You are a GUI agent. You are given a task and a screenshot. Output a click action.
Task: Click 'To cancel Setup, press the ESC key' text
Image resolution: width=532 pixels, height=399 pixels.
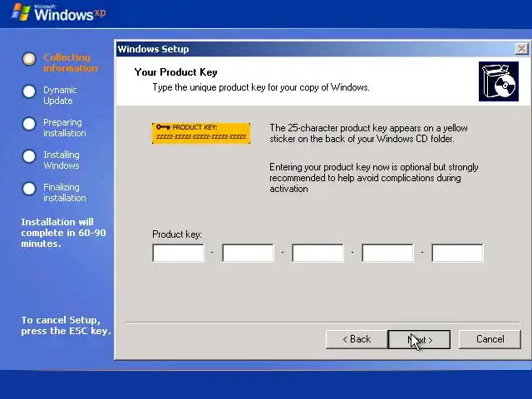(66, 325)
